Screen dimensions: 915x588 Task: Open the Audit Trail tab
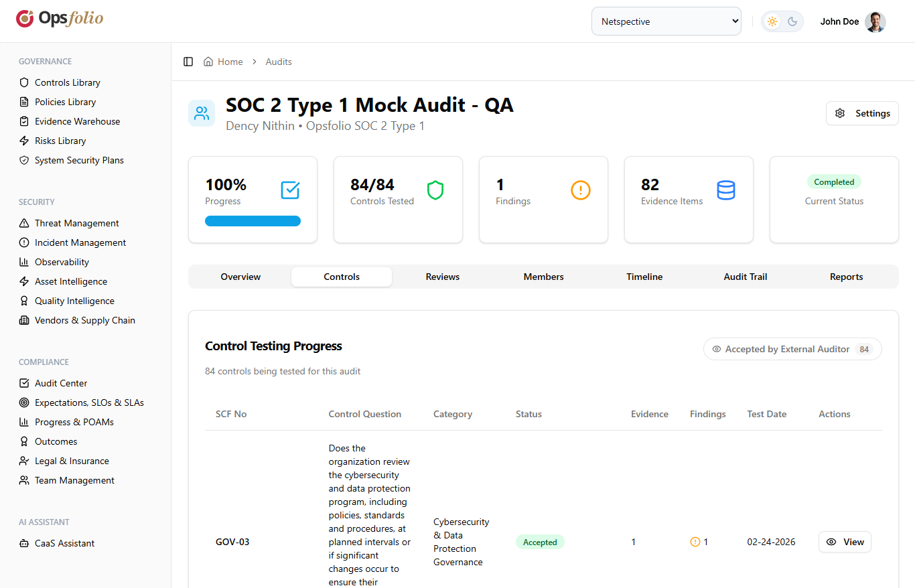745,277
